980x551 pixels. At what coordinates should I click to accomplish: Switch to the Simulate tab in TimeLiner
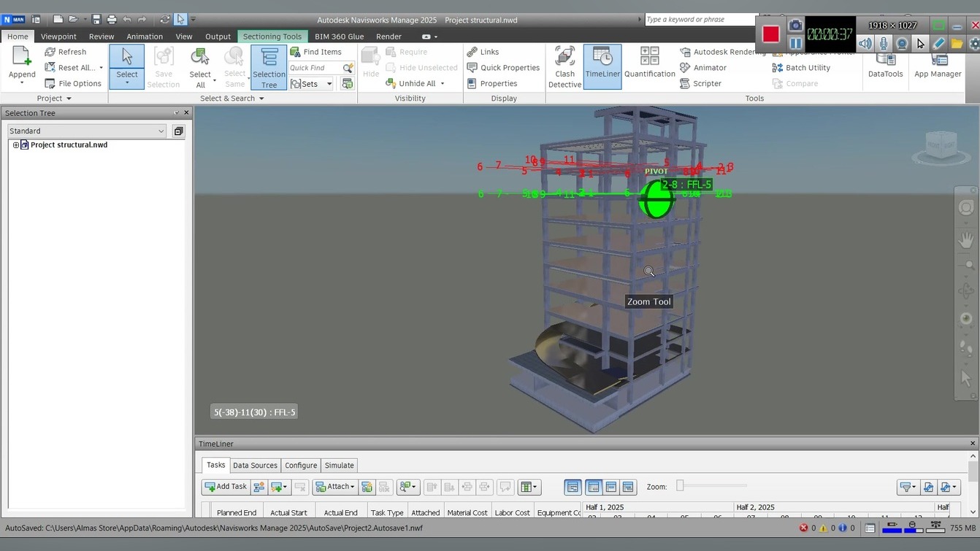pos(339,465)
